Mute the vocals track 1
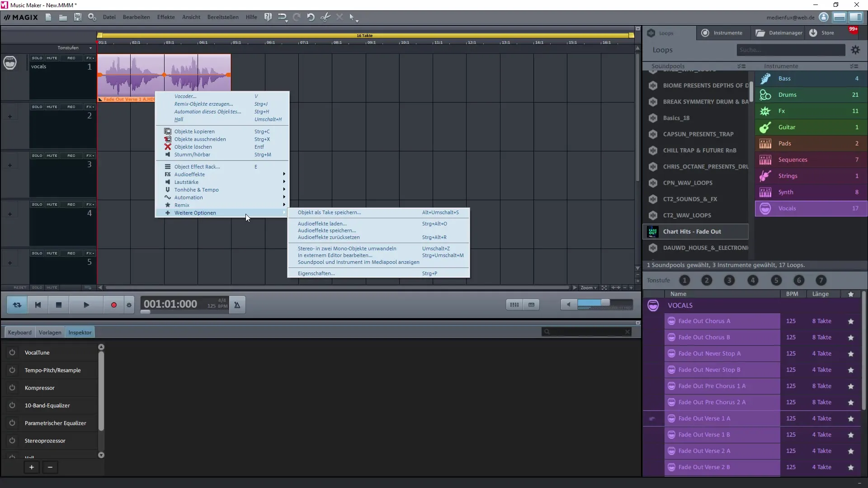 [x=52, y=58]
